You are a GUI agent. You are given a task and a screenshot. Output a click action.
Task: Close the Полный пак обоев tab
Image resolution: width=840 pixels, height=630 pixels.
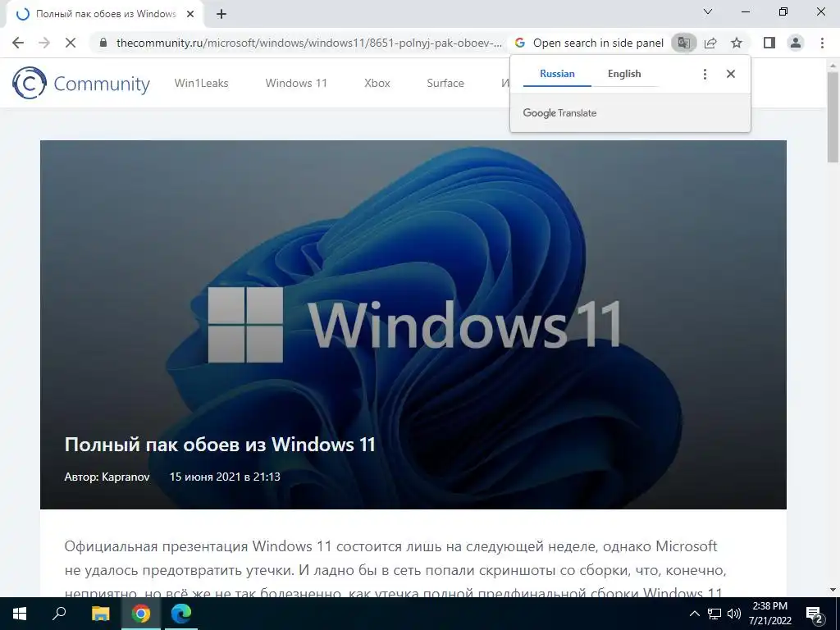[x=190, y=14]
